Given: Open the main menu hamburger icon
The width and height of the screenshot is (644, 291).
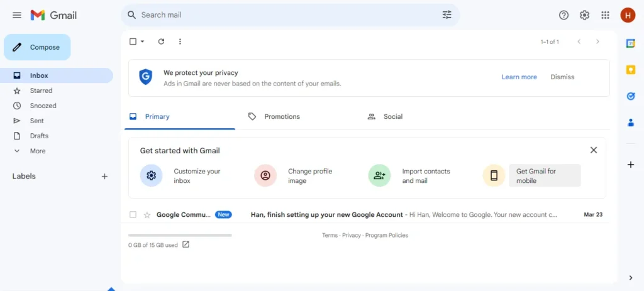Looking at the screenshot, I should point(17,15).
